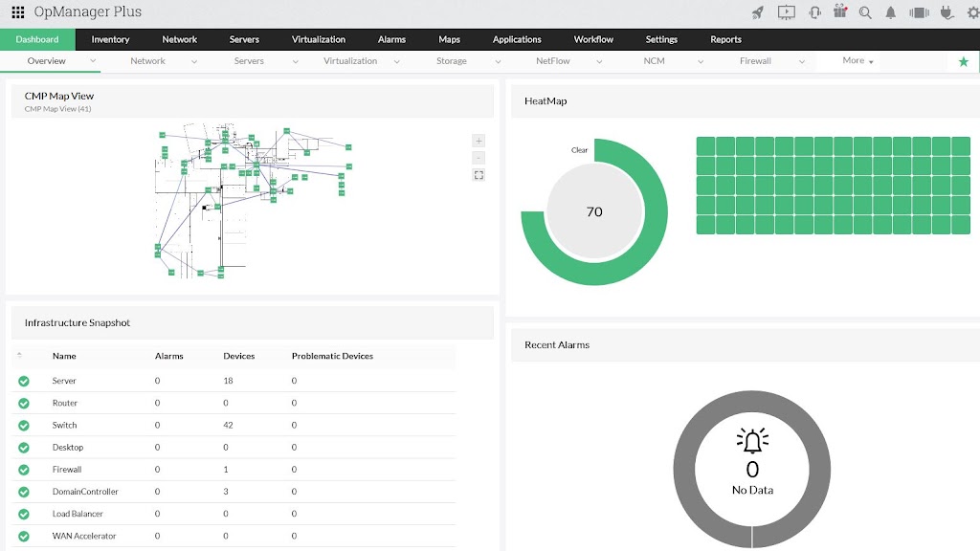Click the 70 count in HeatMap donut

[594, 211]
